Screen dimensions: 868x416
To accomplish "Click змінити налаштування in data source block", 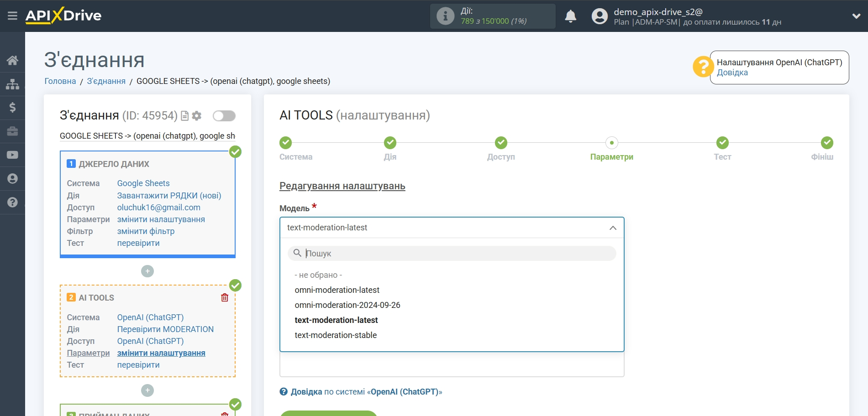I will (161, 219).
